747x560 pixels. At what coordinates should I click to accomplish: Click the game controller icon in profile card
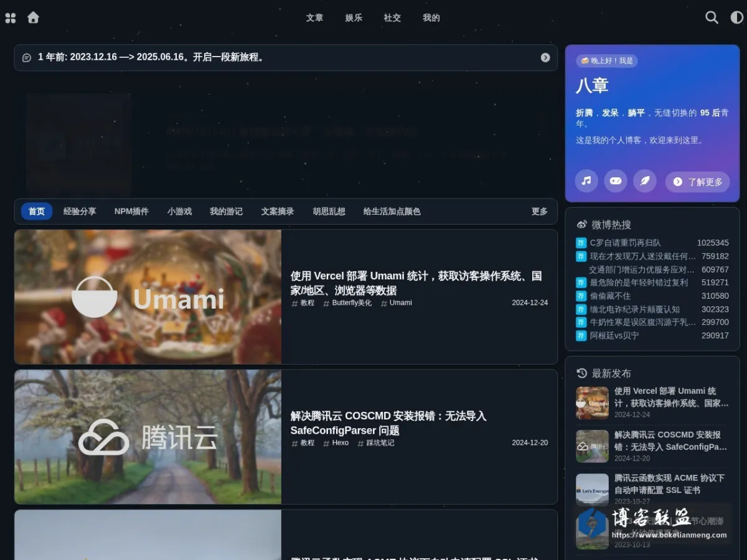[616, 181]
